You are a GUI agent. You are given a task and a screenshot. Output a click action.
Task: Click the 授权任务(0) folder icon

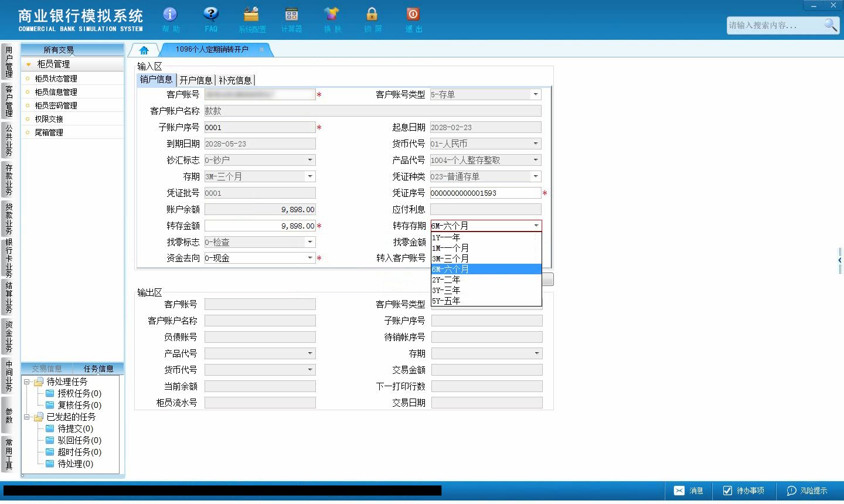(50, 393)
